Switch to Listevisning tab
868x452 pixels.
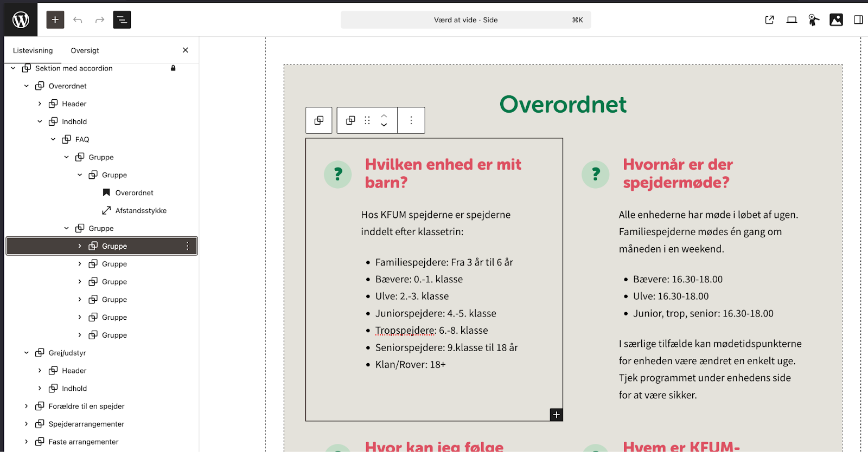33,50
